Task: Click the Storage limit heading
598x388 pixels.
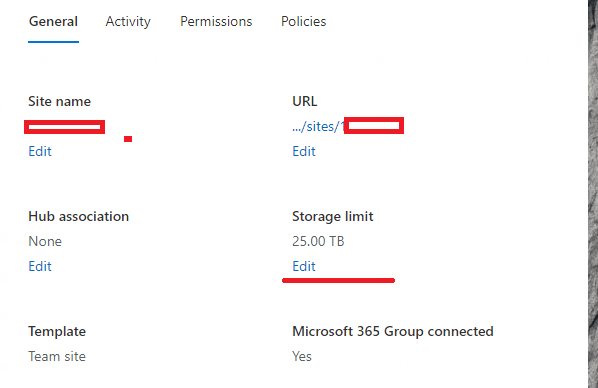Action: pos(333,217)
